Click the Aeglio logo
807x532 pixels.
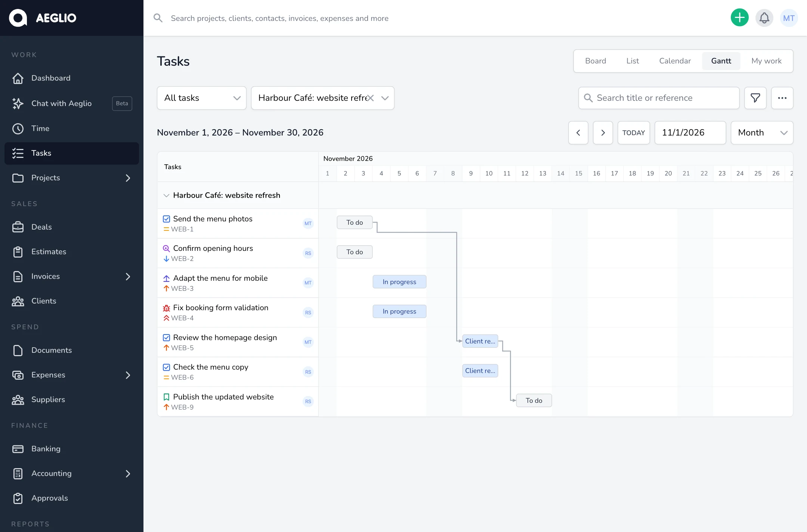coord(43,18)
